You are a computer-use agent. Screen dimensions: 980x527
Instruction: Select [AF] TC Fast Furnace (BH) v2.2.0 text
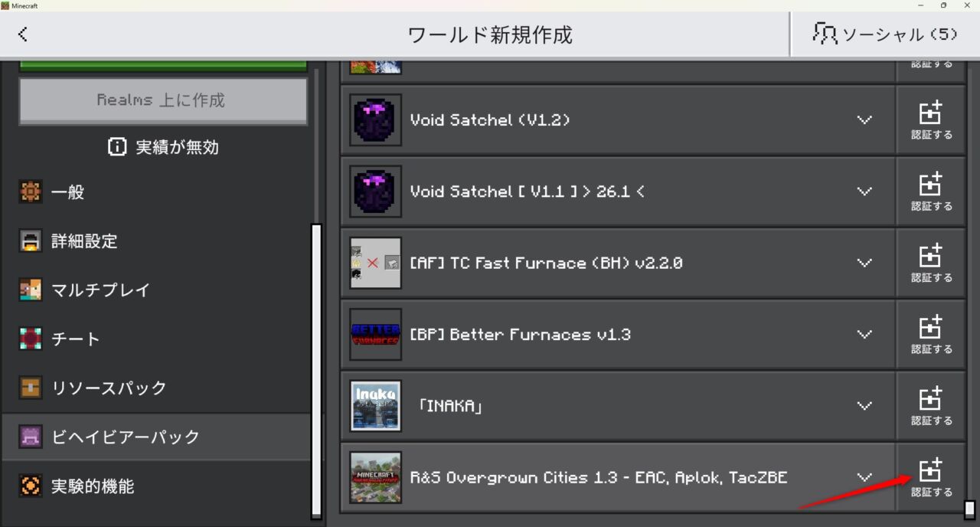(546, 263)
